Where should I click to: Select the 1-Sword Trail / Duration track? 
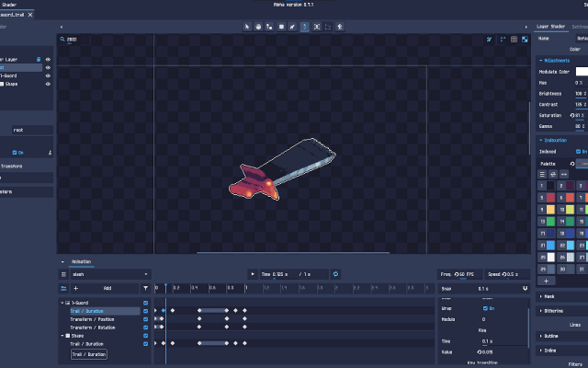[x=105, y=311]
